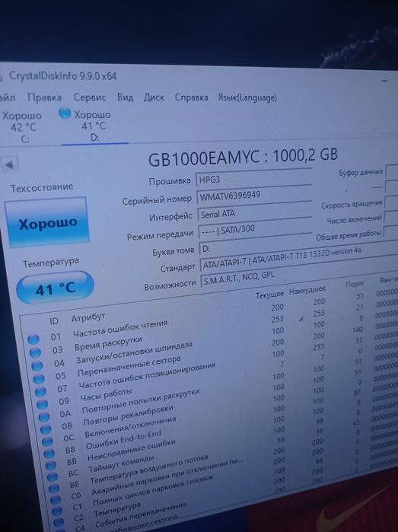Viewport: 398px width, 532px height.
Task: Click status icon for attribute BB
Action: [50, 465]
